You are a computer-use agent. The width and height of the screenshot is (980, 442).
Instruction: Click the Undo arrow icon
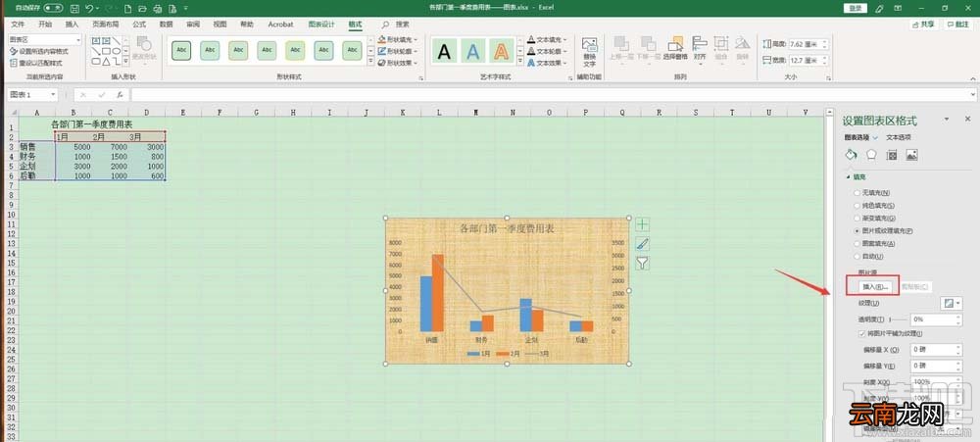pyautogui.click(x=90, y=8)
